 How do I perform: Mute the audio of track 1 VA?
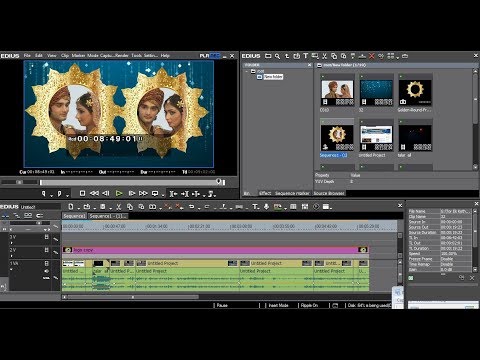47,271
